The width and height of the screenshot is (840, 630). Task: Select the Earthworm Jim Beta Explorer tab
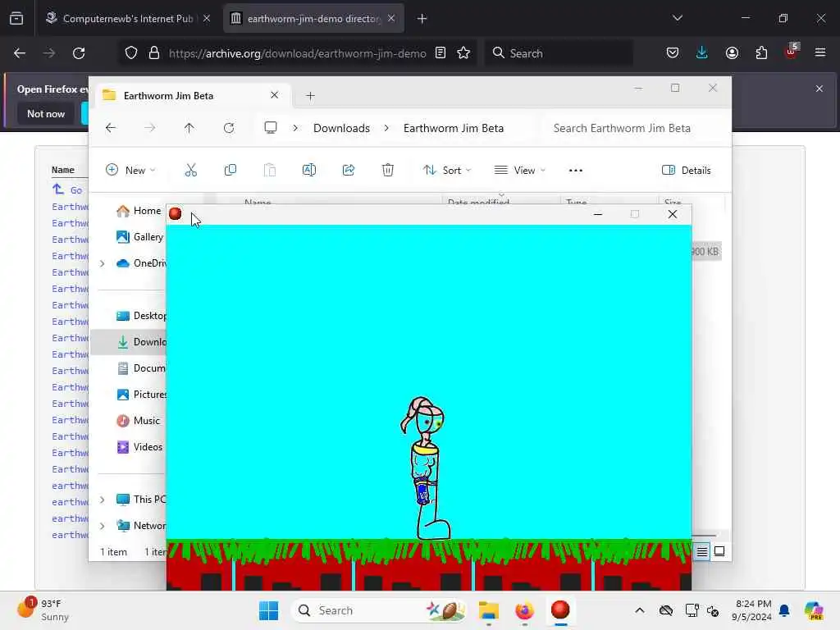(x=191, y=95)
